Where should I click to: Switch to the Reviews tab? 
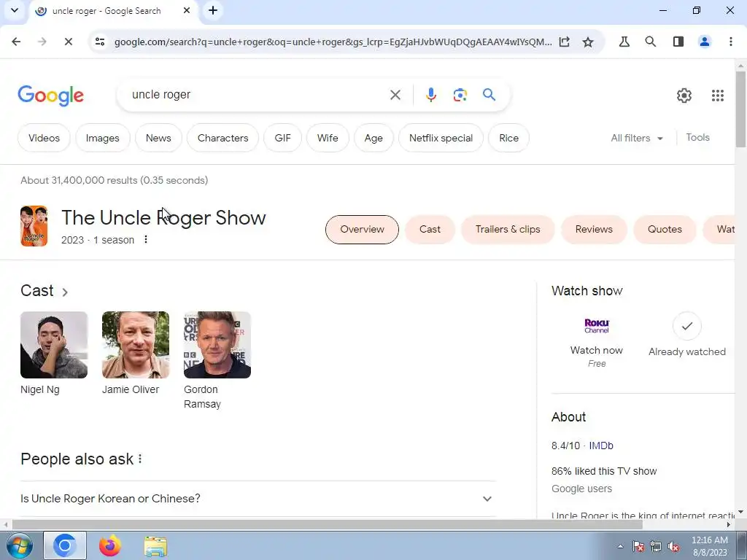[594, 230]
